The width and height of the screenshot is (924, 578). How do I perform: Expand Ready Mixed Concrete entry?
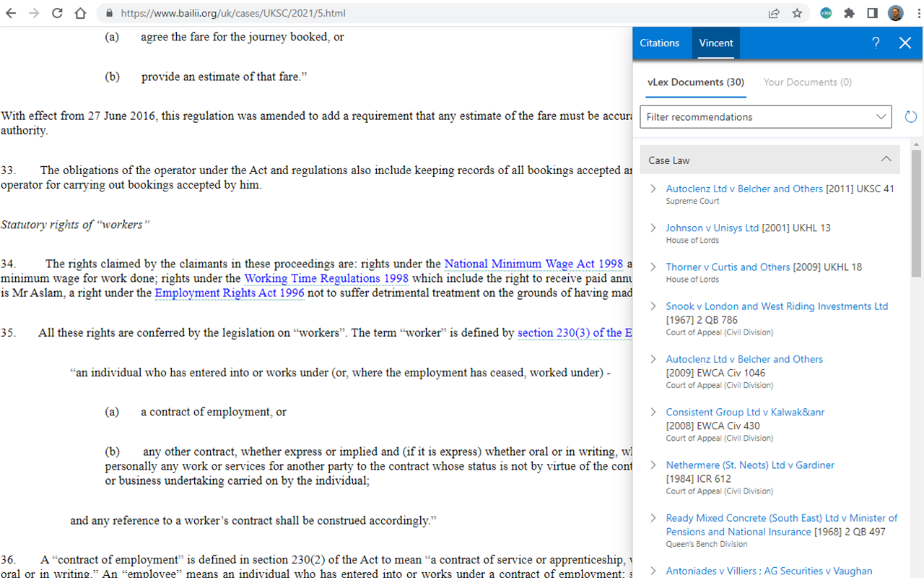click(x=653, y=518)
